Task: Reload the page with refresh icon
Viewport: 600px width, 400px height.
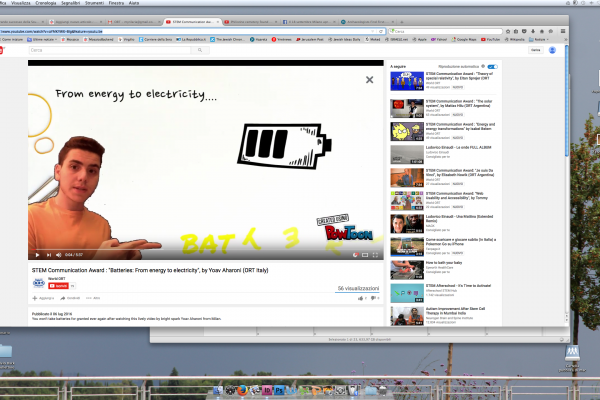Action: [381, 31]
